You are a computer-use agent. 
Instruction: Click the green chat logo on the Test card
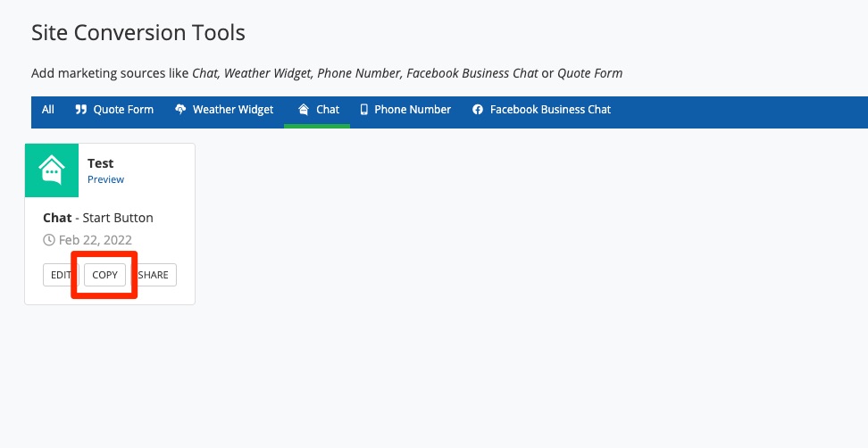tap(52, 170)
